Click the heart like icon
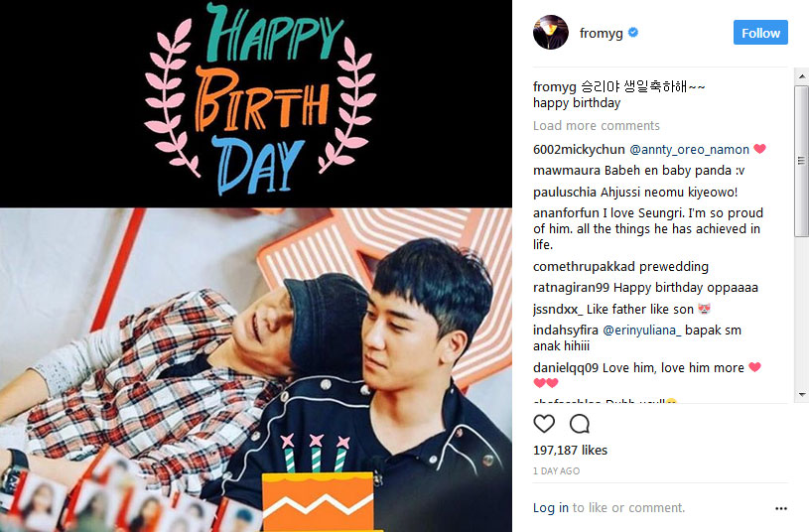 (x=544, y=424)
